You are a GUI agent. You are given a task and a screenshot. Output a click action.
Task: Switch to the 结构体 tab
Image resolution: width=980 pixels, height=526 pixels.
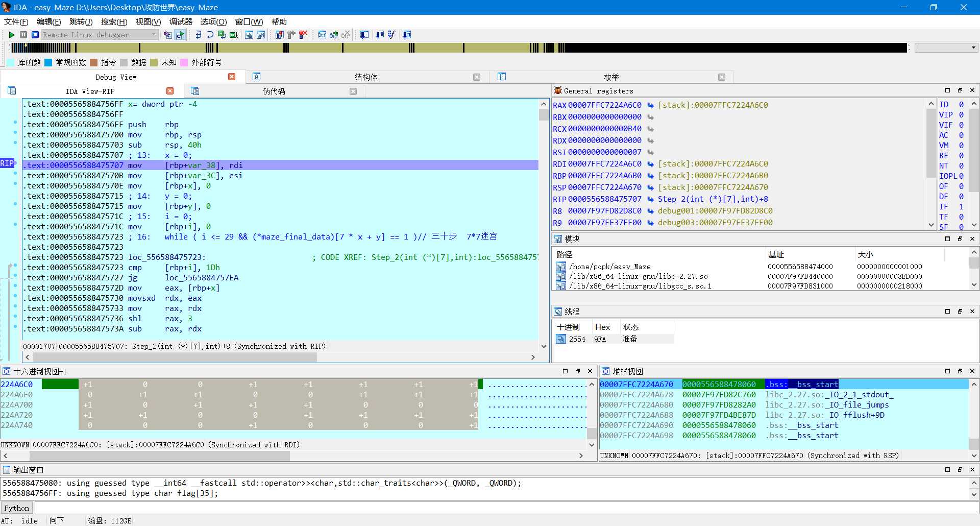pos(366,77)
